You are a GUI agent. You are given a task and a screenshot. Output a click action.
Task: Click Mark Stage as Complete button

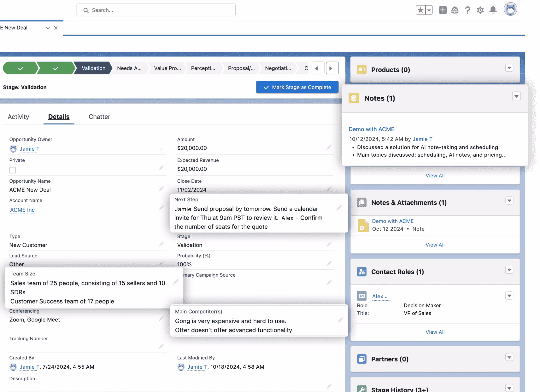(x=297, y=87)
